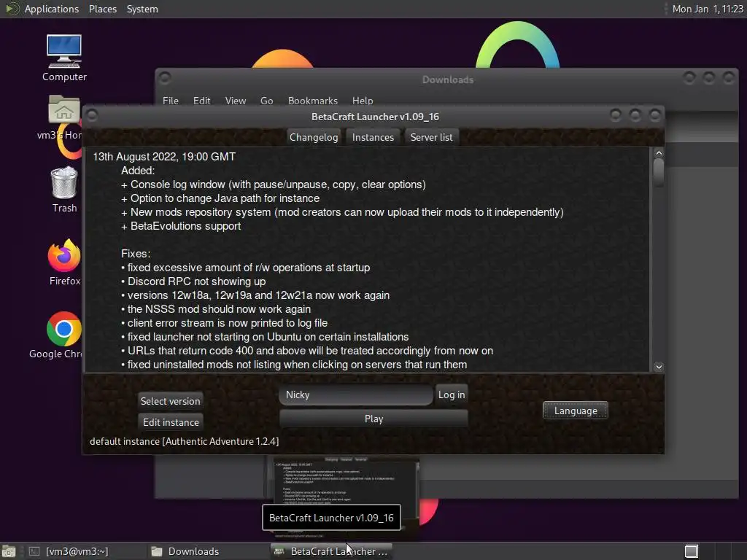
Task: Open Go menu in Downloads window
Action: (267, 101)
